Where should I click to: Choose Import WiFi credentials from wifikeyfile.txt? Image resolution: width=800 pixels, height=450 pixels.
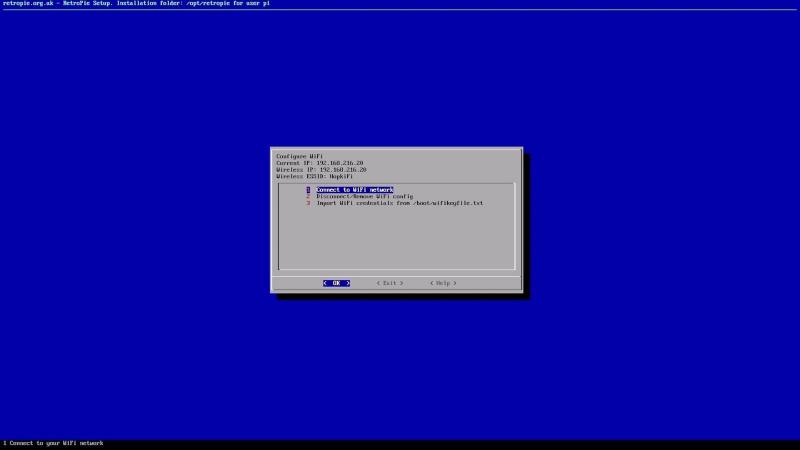tap(399, 203)
